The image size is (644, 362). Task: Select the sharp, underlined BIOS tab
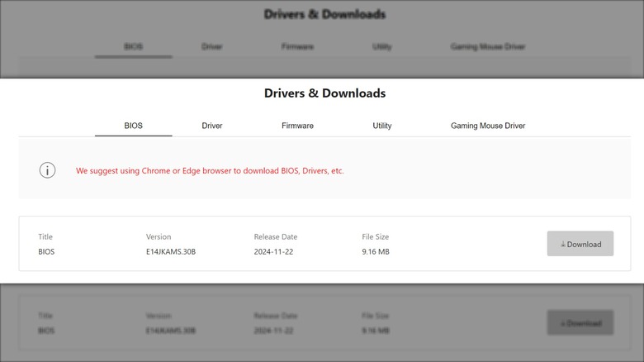coord(134,126)
